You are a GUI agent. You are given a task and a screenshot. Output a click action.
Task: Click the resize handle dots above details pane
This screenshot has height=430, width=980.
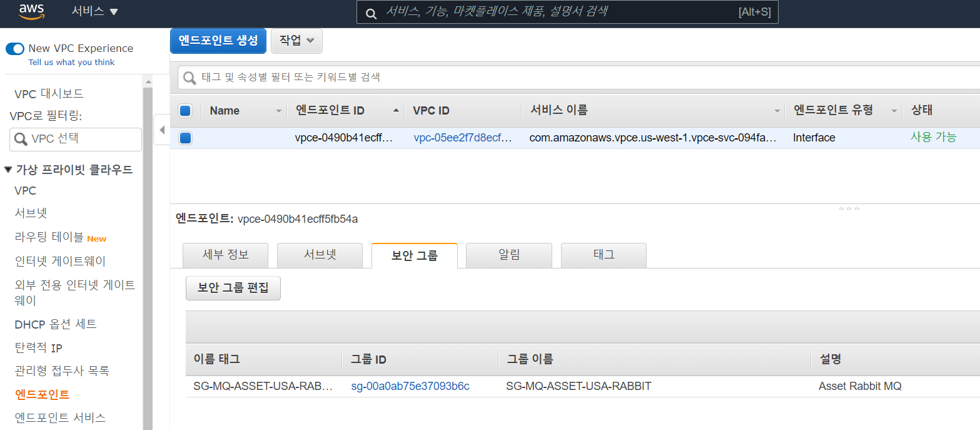click(849, 208)
